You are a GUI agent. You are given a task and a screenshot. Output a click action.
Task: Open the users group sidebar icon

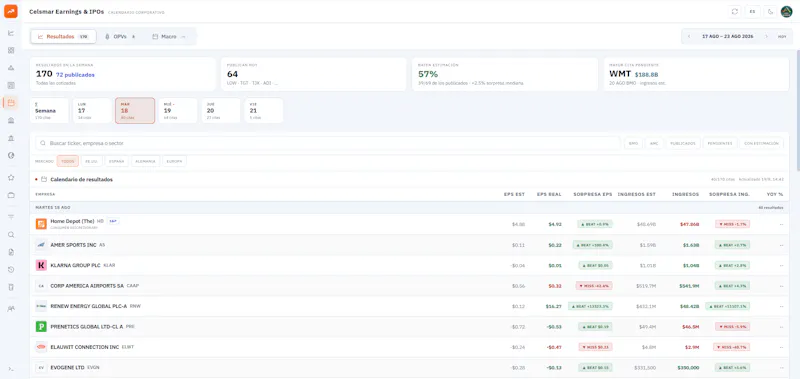tap(11, 309)
